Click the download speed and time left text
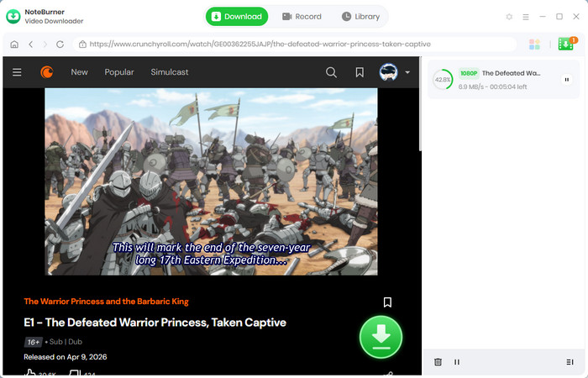 pyautogui.click(x=492, y=87)
